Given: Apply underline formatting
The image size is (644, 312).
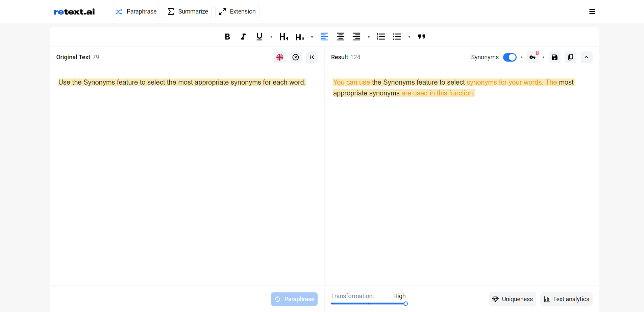Looking at the screenshot, I should coord(259,37).
